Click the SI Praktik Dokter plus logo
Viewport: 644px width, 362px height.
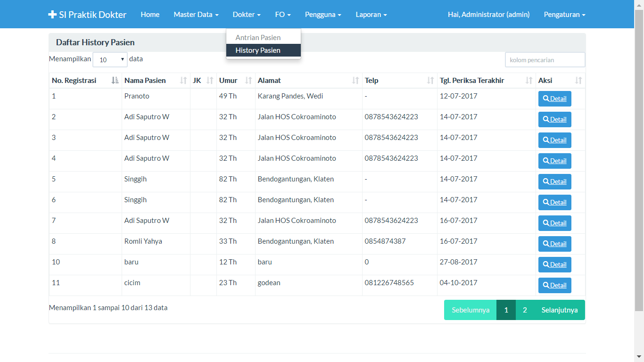(x=52, y=15)
